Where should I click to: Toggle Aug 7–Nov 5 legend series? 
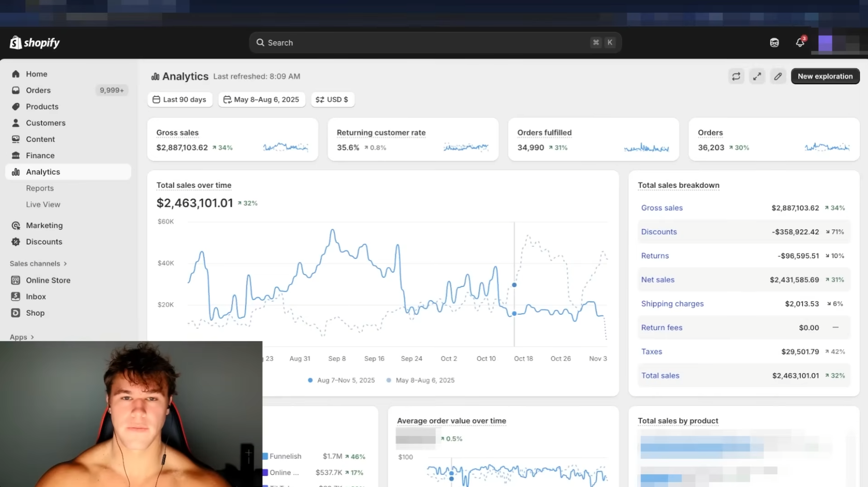341,380
